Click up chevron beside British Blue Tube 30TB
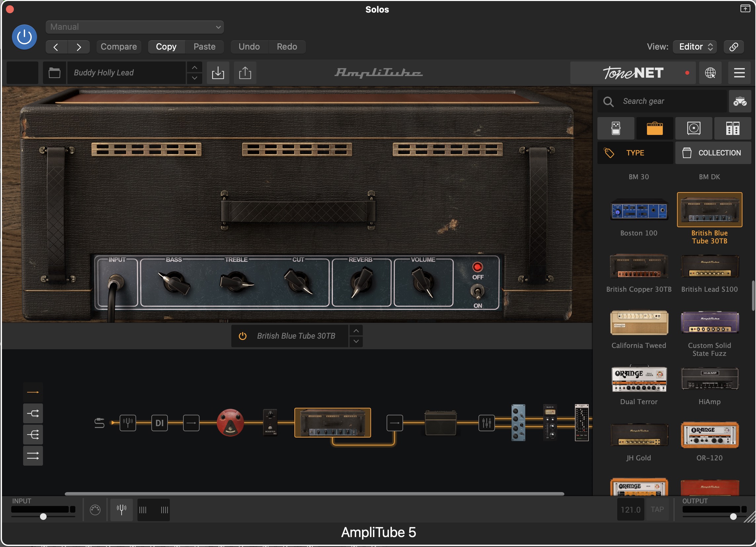The image size is (756, 547). pyautogui.click(x=356, y=331)
